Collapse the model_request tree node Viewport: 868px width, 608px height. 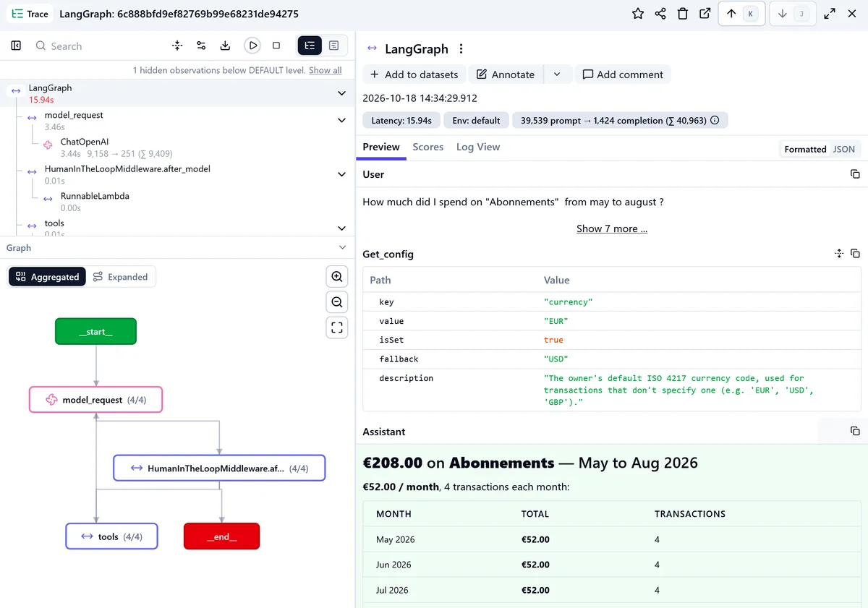click(x=342, y=120)
